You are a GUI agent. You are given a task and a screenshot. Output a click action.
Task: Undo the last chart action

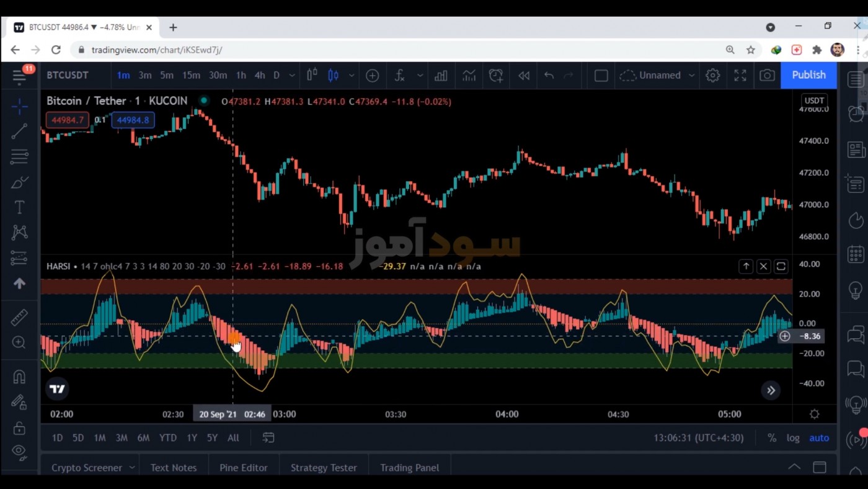pos(549,75)
